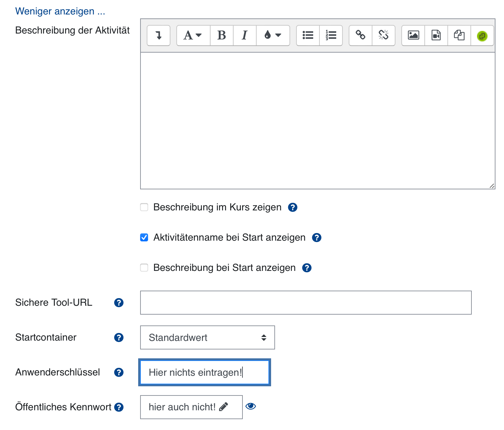Open the Startcontainer Standardwert dropdown

(208, 337)
